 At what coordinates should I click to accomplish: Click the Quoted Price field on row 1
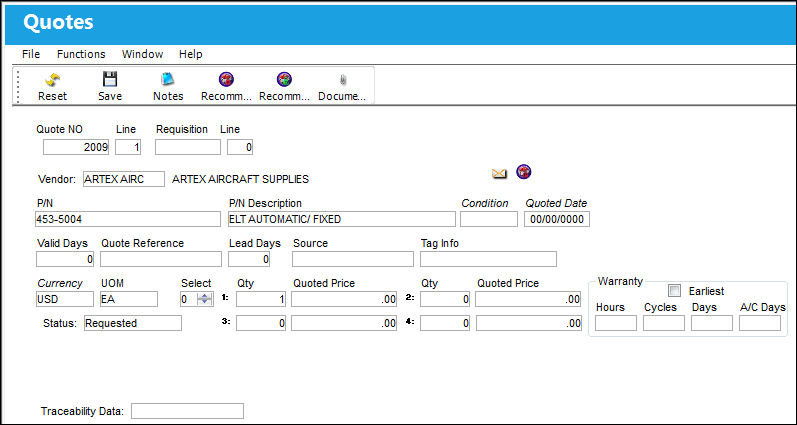[344, 299]
